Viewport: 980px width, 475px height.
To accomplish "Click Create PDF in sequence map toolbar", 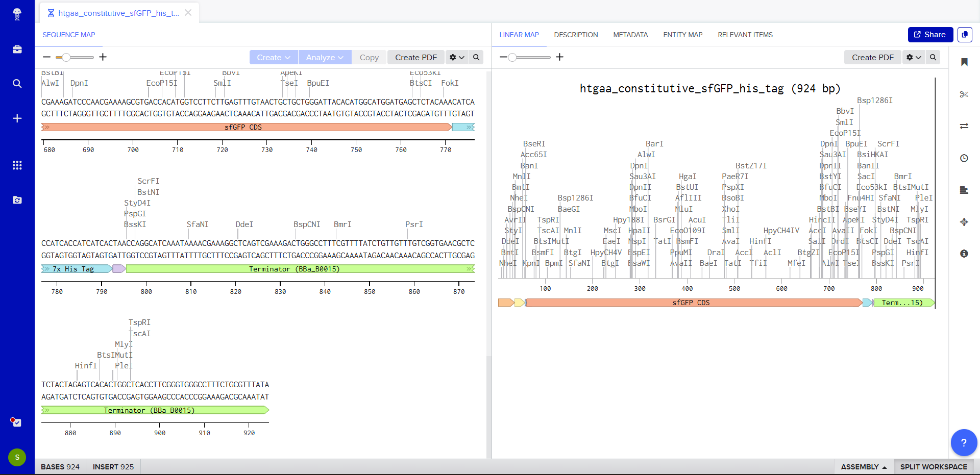I will [415, 57].
